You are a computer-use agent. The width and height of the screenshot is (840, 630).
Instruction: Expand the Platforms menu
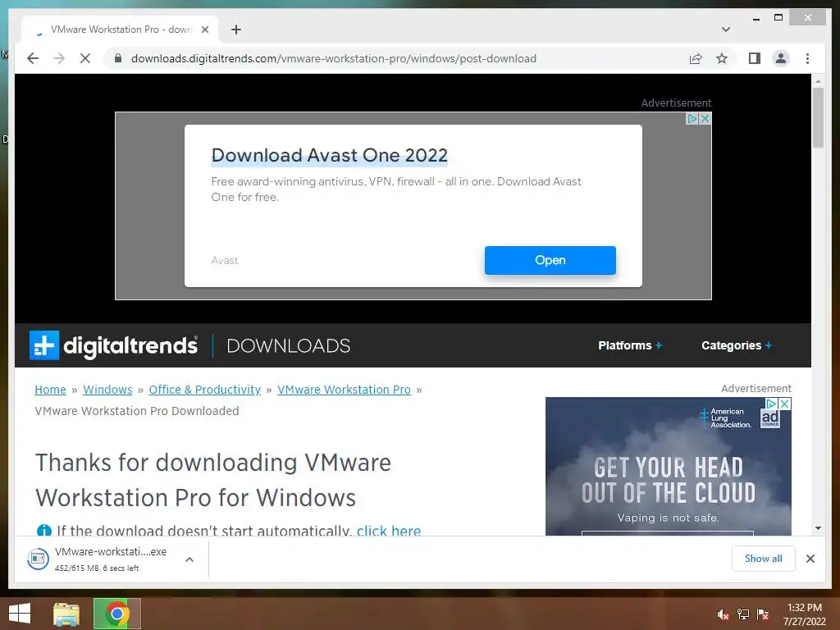[630, 345]
